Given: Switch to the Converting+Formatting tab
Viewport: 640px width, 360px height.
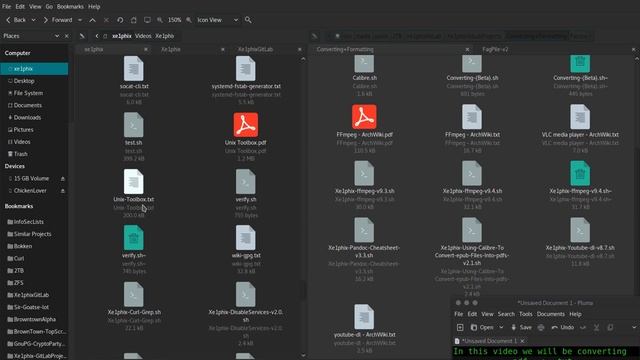Looking at the screenshot, I should tap(345, 49).
